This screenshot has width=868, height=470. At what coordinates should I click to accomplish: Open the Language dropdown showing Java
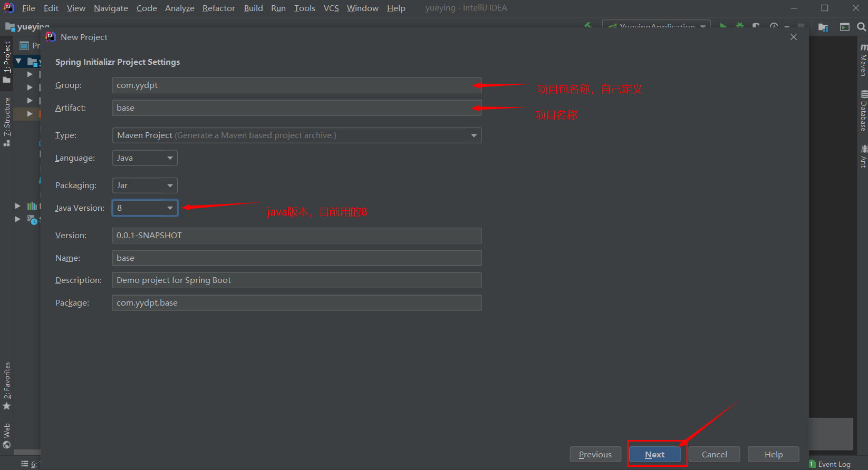tap(145, 158)
